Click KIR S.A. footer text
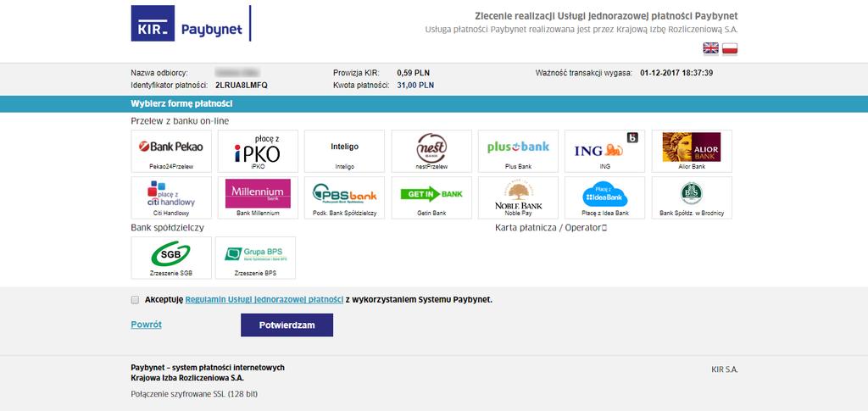The height and width of the screenshot is (411, 868). tap(725, 369)
